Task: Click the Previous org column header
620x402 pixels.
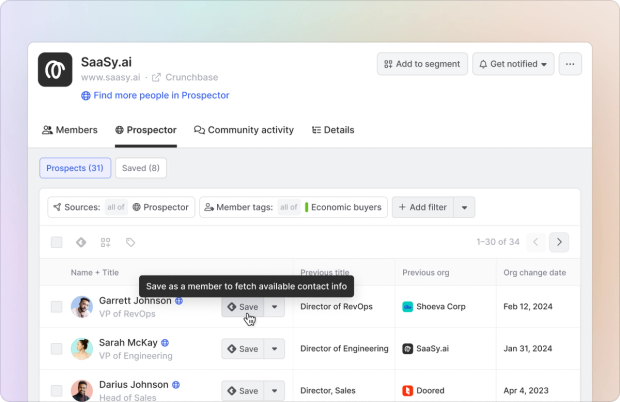Action: click(x=425, y=272)
